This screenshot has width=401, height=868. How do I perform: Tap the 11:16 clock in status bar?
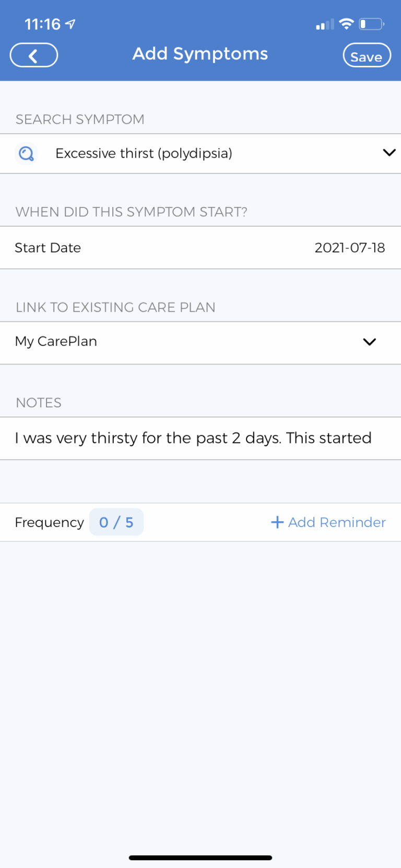click(41, 23)
